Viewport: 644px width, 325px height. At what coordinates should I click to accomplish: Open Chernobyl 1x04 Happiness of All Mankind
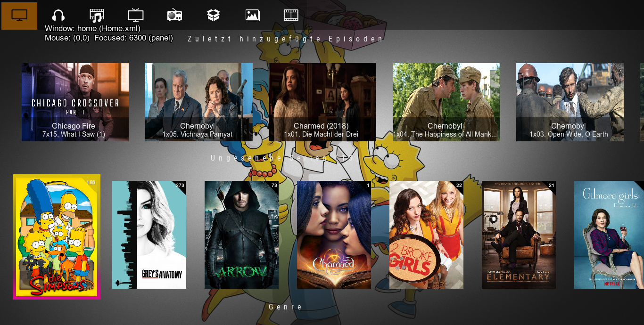coord(446,102)
